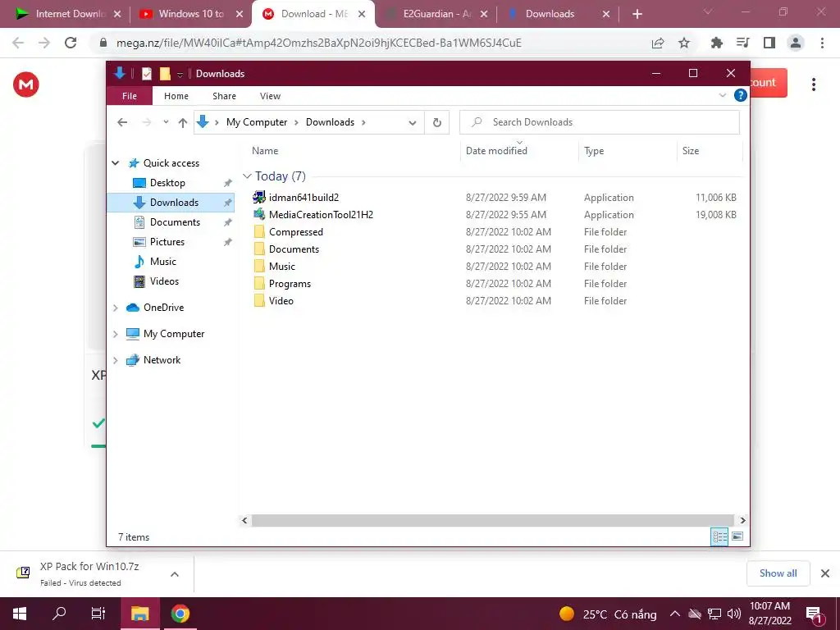Screen dimensions: 840x630
Task: Select the Programs folder icon
Action: coord(259,283)
